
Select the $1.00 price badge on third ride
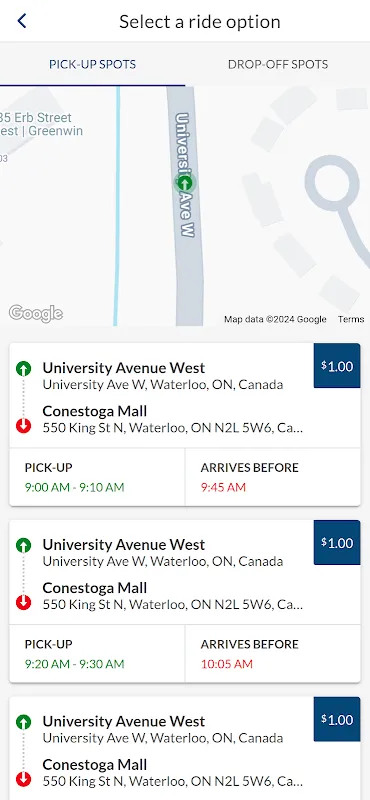click(x=337, y=719)
